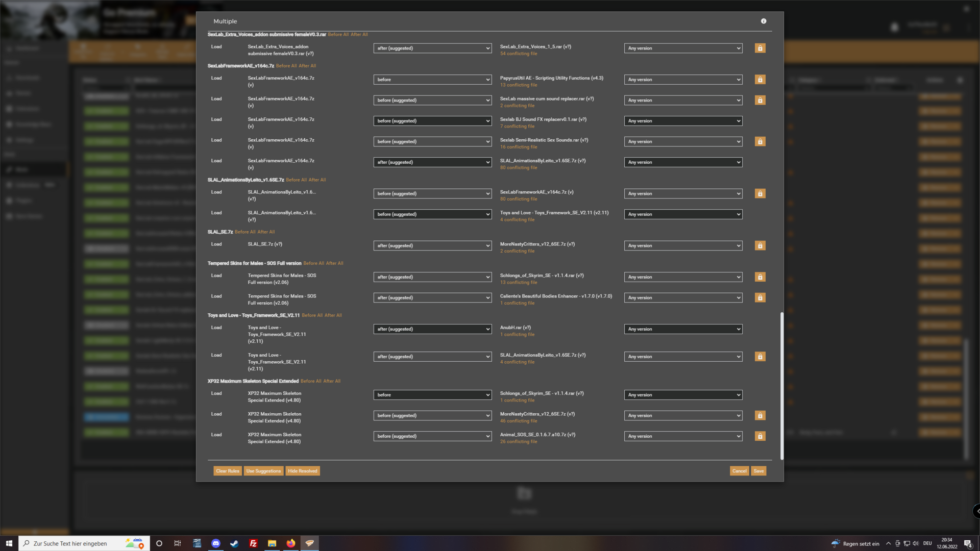Click Before All for Toys and Love group

pos(312,315)
